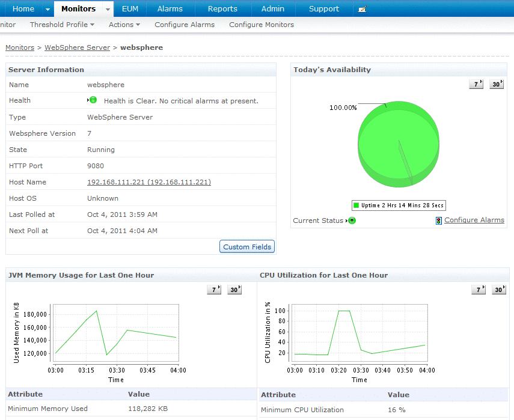Image resolution: width=514 pixels, height=420 pixels.
Task: Click the green Health status icon
Action: click(x=93, y=100)
